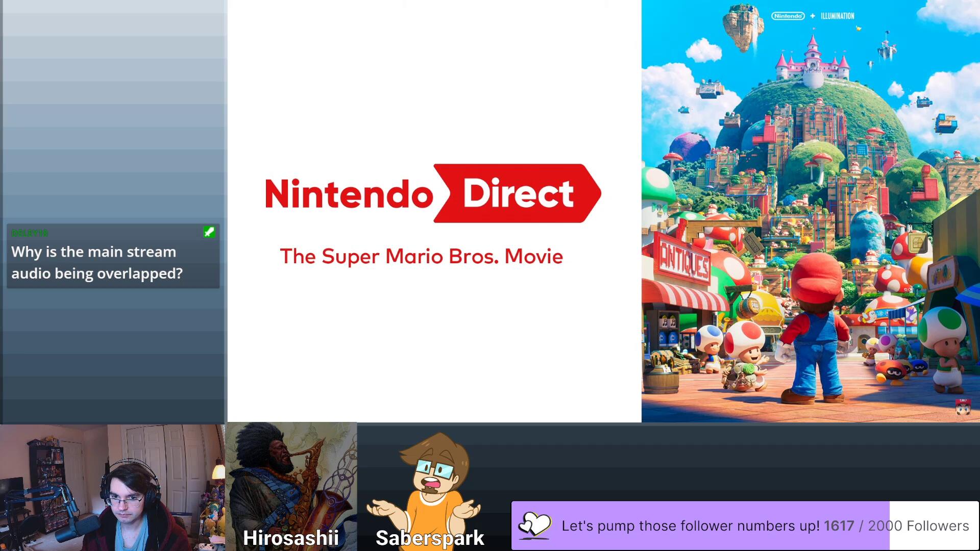Click The Super Mario Bros. Movie subtitle

click(421, 257)
